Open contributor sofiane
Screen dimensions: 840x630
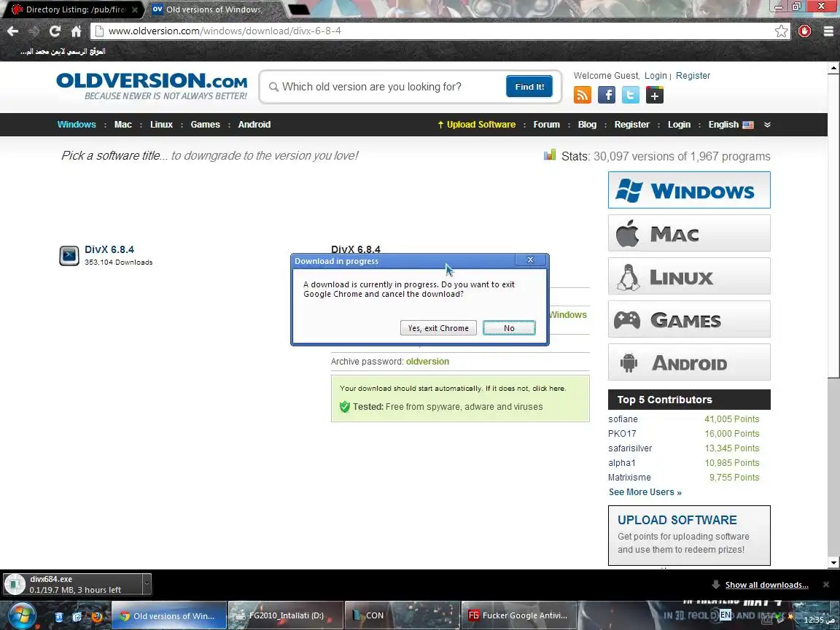pyautogui.click(x=623, y=419)
